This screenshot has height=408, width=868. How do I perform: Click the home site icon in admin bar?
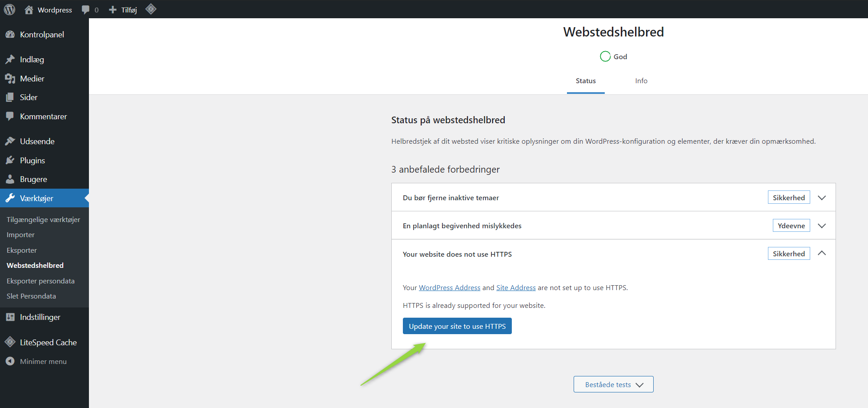point(29,9)
